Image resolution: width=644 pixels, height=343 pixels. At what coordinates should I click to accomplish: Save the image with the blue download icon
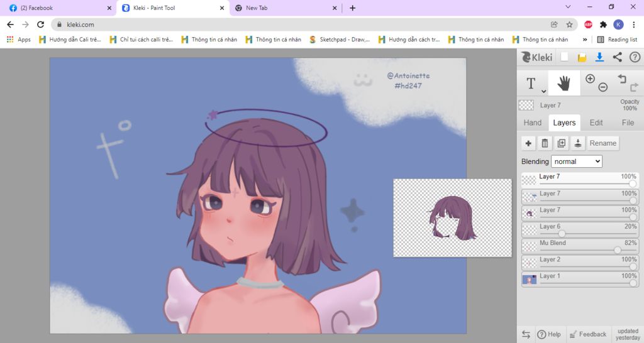pyautogui.click(x=599, y=57)
